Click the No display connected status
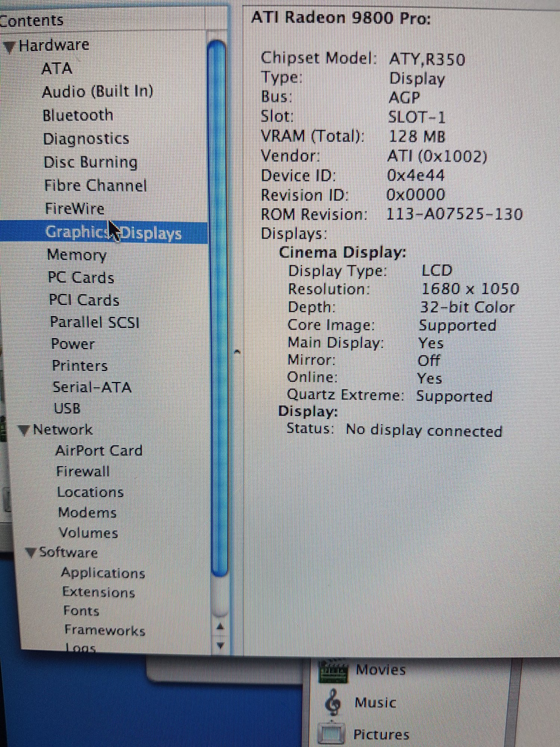The height and width of the screenshot is (747, 560). click(424, 430)
